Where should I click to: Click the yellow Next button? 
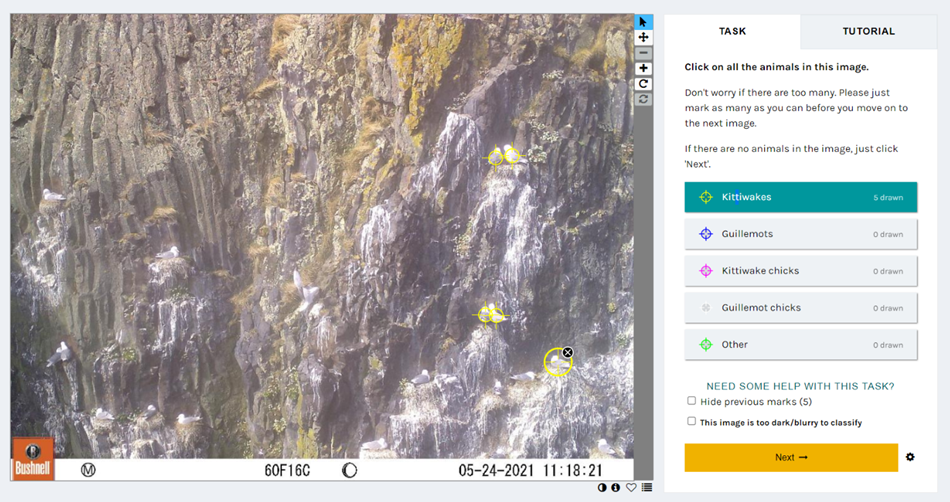[791, 458]
